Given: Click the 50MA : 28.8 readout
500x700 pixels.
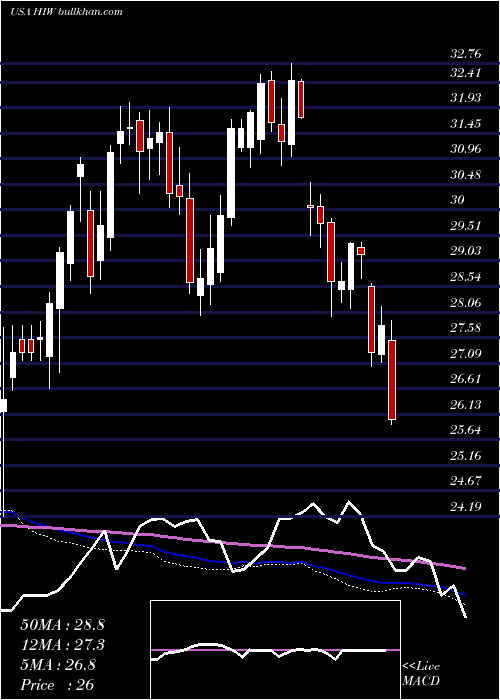Looking at the screenshot, I should click(x=62, y=625).
